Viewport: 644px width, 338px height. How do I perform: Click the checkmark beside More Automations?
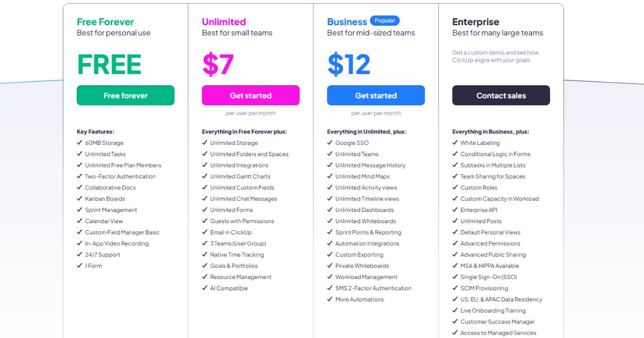tap(330, 299)
